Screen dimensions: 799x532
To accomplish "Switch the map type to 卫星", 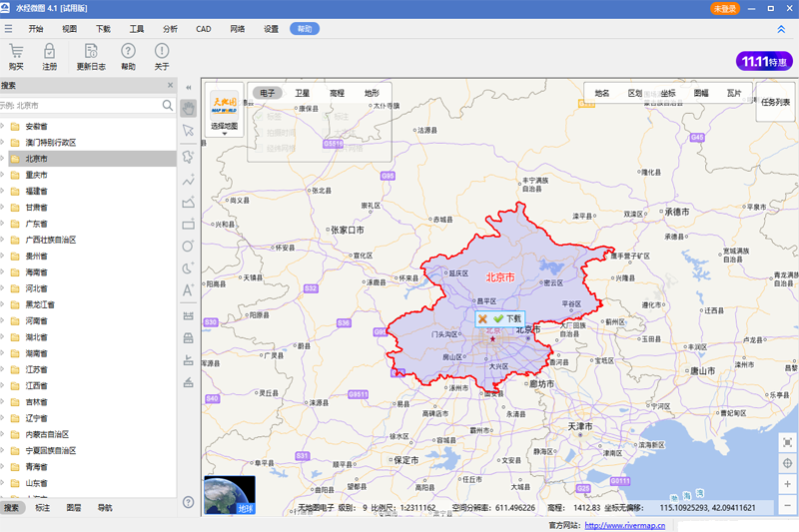I will pos(302,93).
